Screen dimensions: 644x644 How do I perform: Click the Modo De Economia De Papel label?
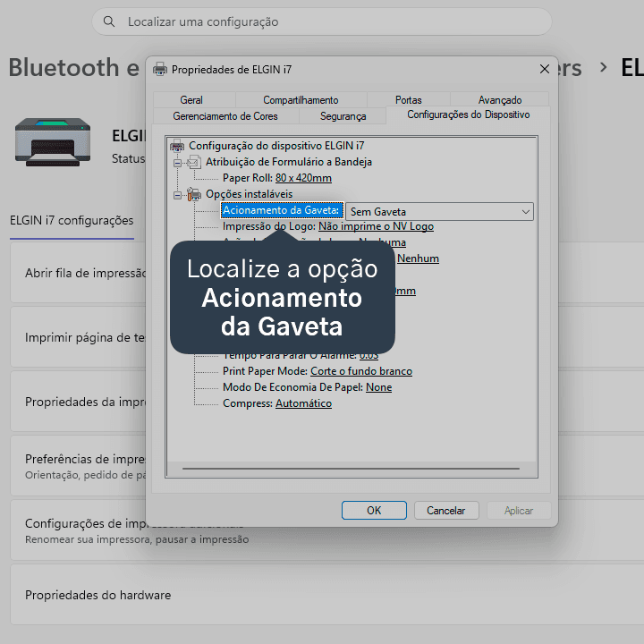click(x=292, y=387)
